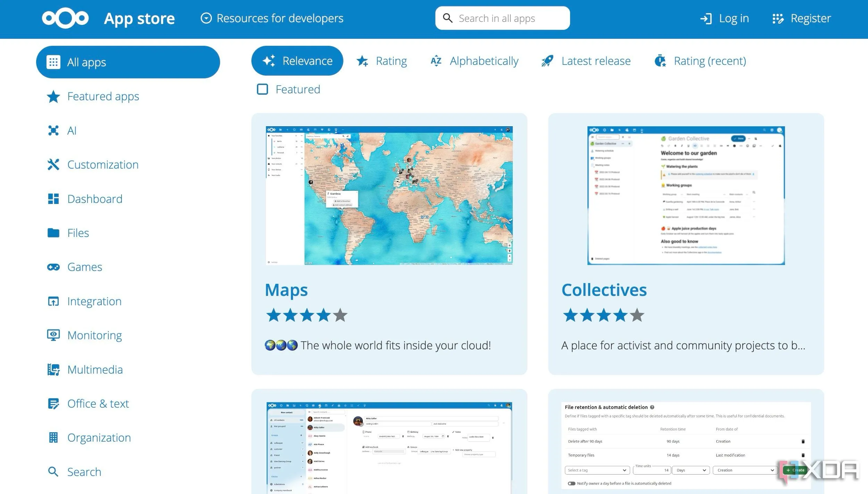The width and height of the screenshot is (868, 494).
Task: Switch to the Featured apps category
Action: [x=103, y=96]
